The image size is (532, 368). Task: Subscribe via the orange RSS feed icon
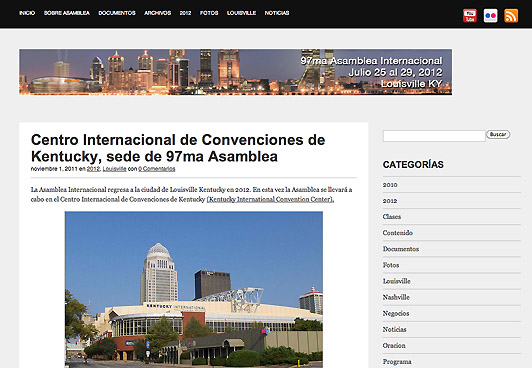click(x=511, y=16)
